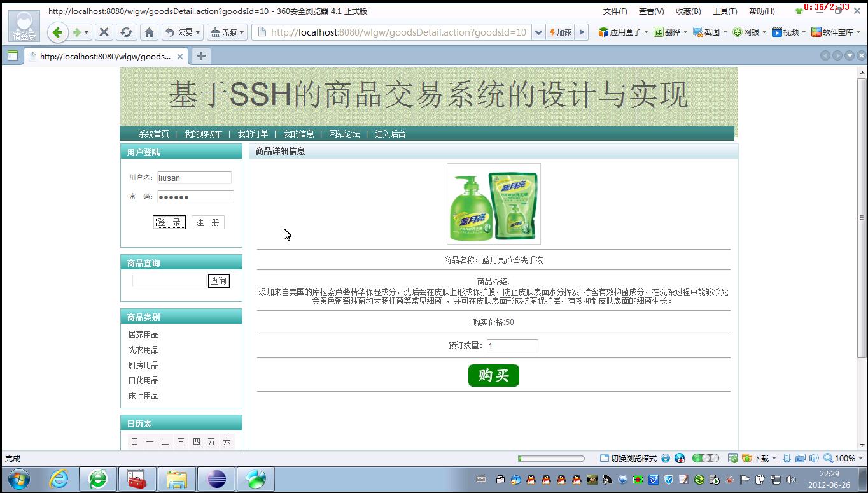Viewport: 868px width, 493px height.
Task: Click the green 购买 buy button
Action: point(494,375)
